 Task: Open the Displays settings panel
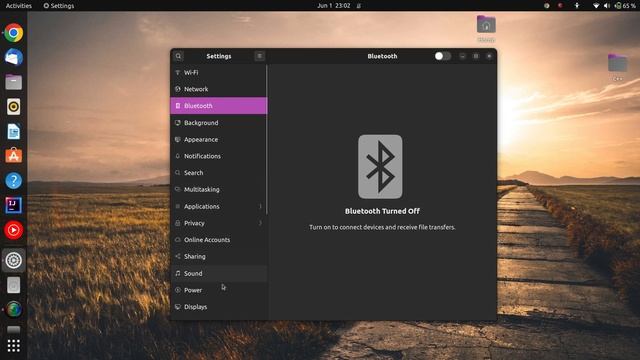pyautogui.click(x=219, y=307)
